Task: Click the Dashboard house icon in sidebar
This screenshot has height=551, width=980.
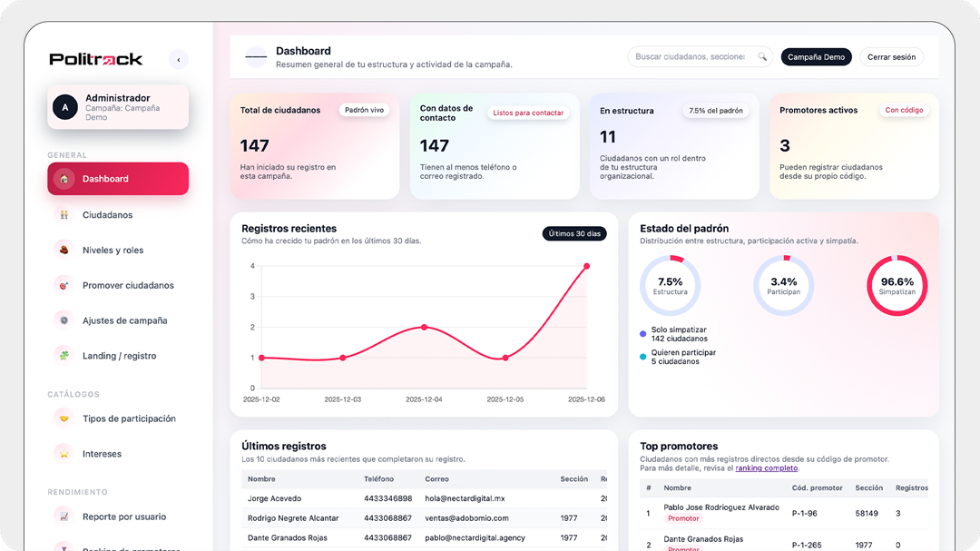Action: click(x=64, y=179)
